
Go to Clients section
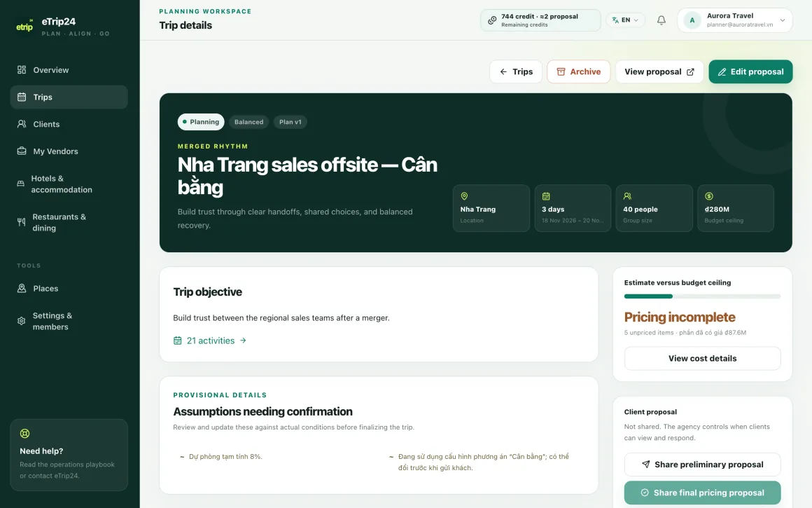(69, 124)
